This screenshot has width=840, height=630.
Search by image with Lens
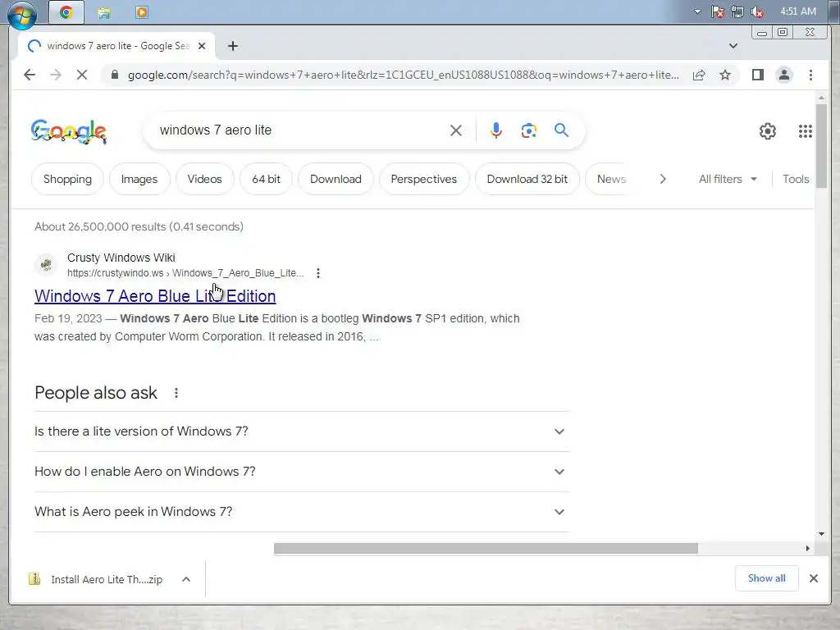click(529, 130)
